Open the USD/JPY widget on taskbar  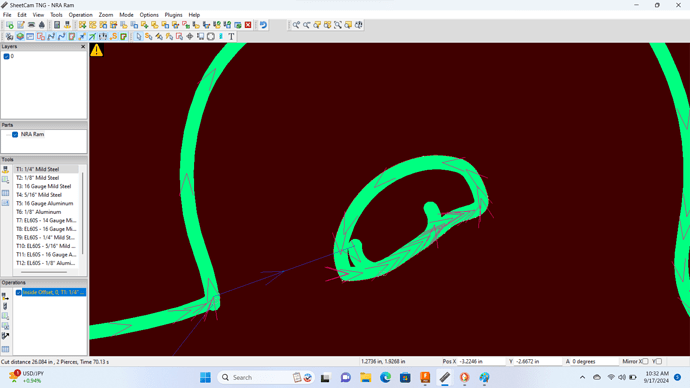tap(26, 377)
